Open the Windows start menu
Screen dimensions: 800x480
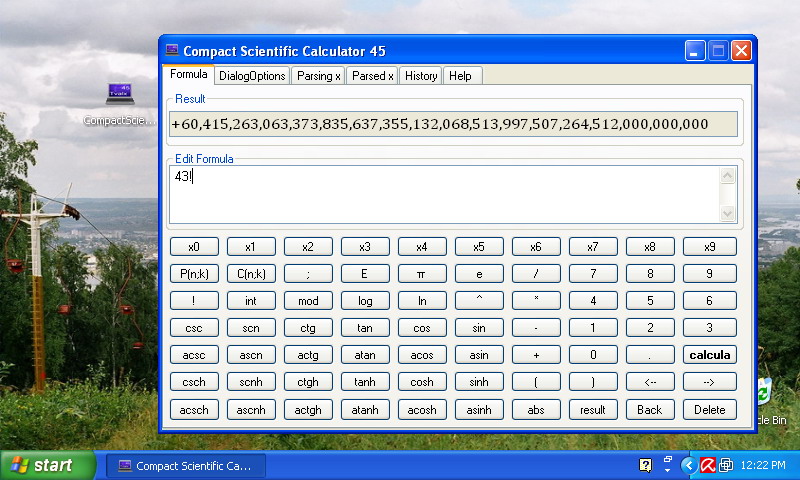click(x=47, y=465)
